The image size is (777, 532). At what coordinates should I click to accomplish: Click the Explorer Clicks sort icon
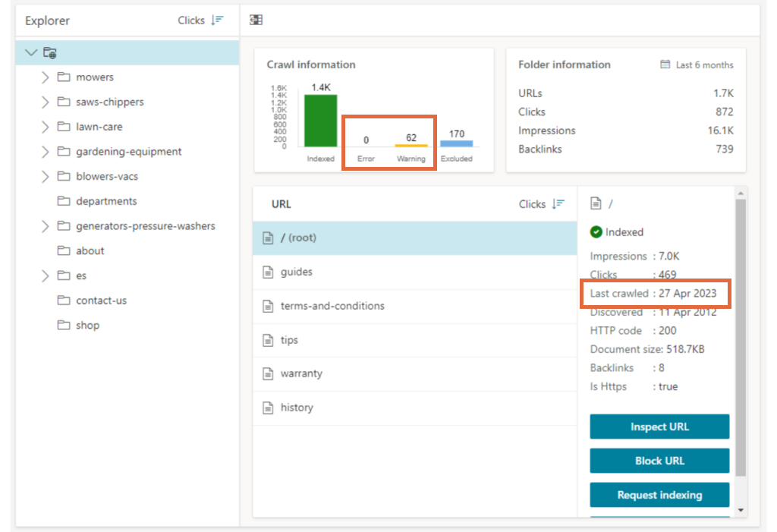coord(218,20)
